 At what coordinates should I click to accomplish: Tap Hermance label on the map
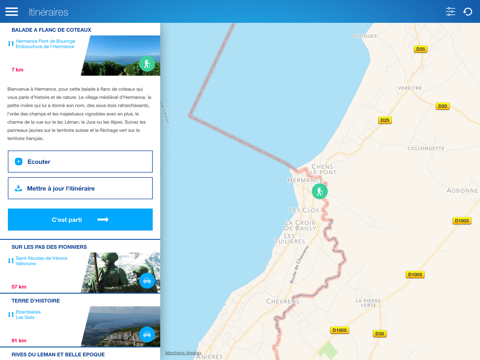[305, 180]
